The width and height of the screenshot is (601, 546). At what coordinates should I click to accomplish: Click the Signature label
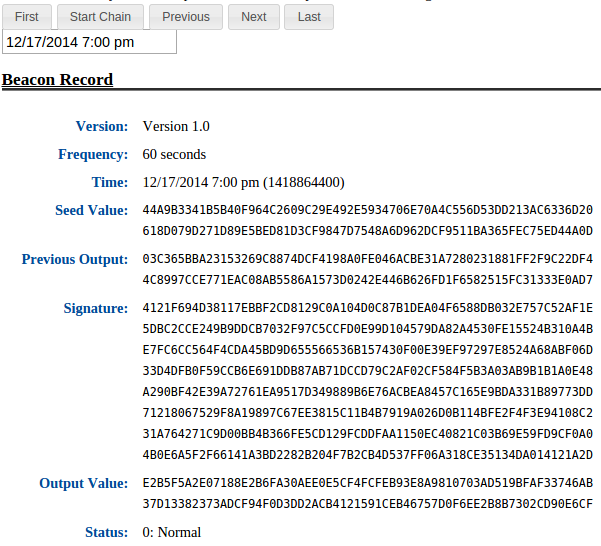click(95, 308)
